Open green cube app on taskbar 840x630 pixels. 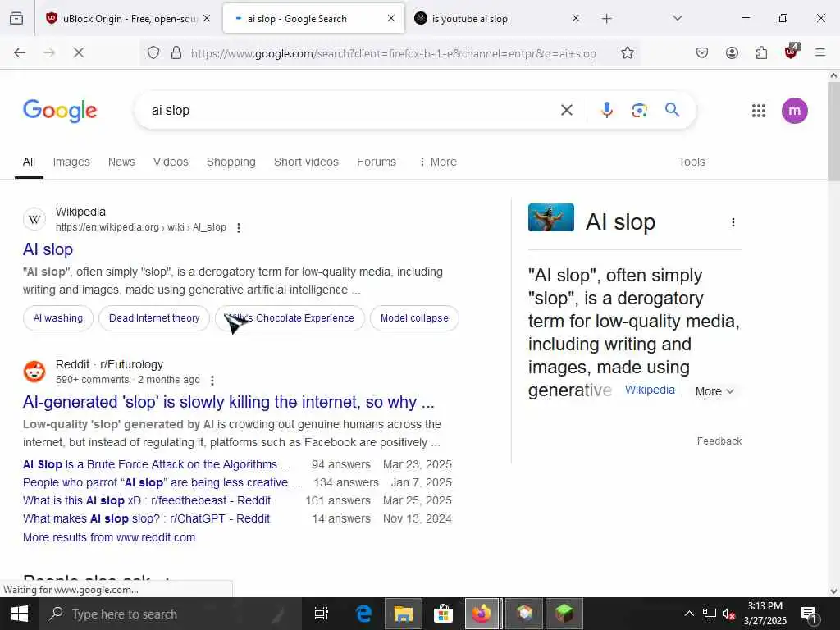[x=564, y=614]
